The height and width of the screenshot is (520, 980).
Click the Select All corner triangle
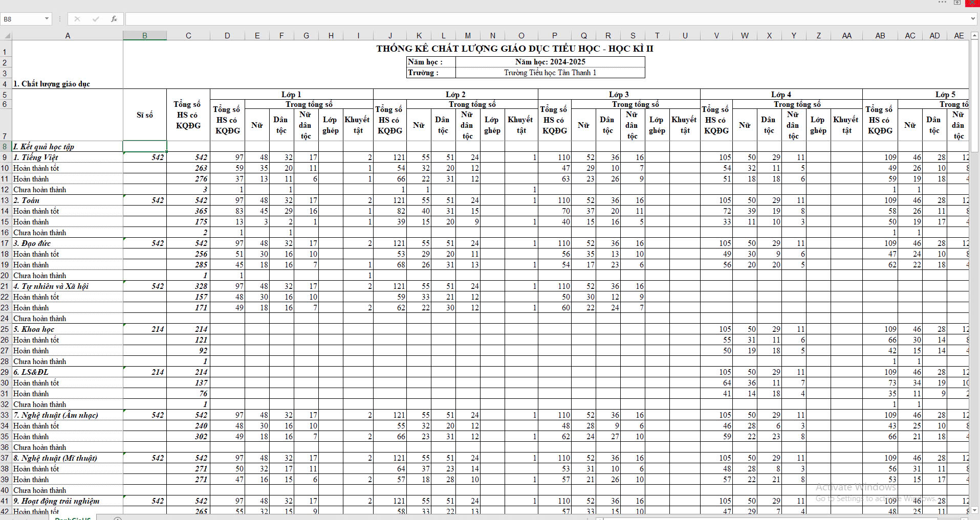click(x=6, y=35)
